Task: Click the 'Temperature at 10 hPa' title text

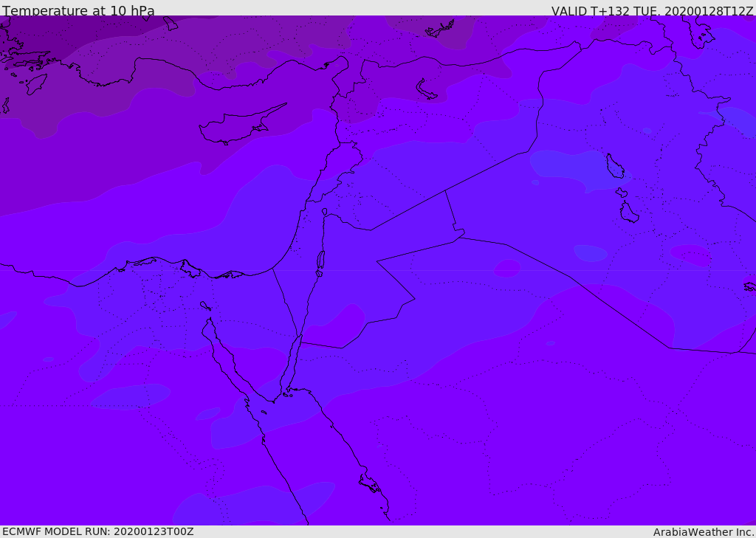Action: [78, 10]
